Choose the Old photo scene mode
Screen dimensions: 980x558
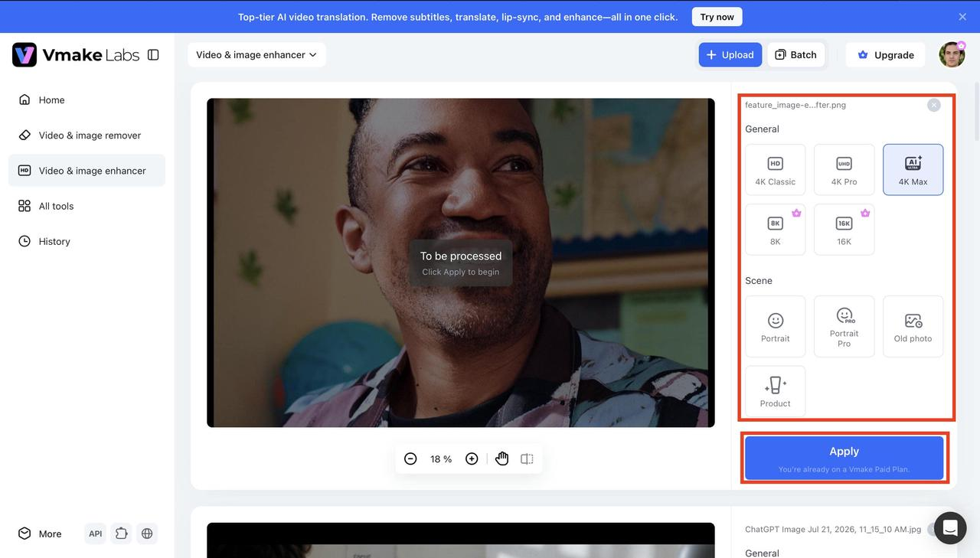[x=913, y=327]
